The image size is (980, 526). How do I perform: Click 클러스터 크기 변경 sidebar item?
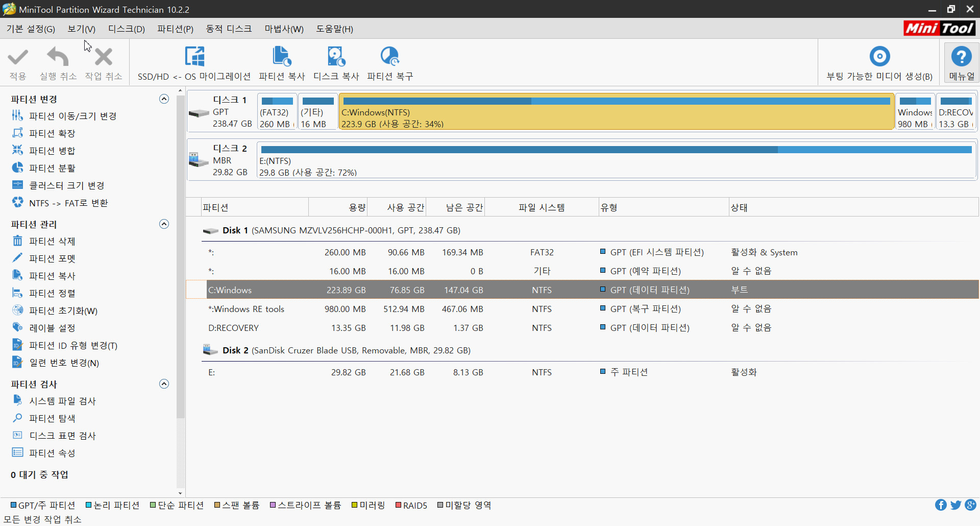[x=58, y=185]
